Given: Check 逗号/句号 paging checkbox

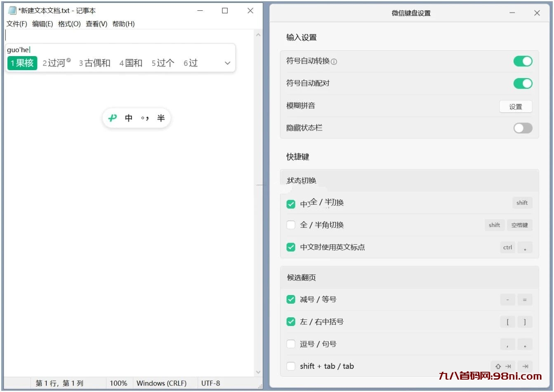Looking at the screenshot, I should click(x=291, y=344).
